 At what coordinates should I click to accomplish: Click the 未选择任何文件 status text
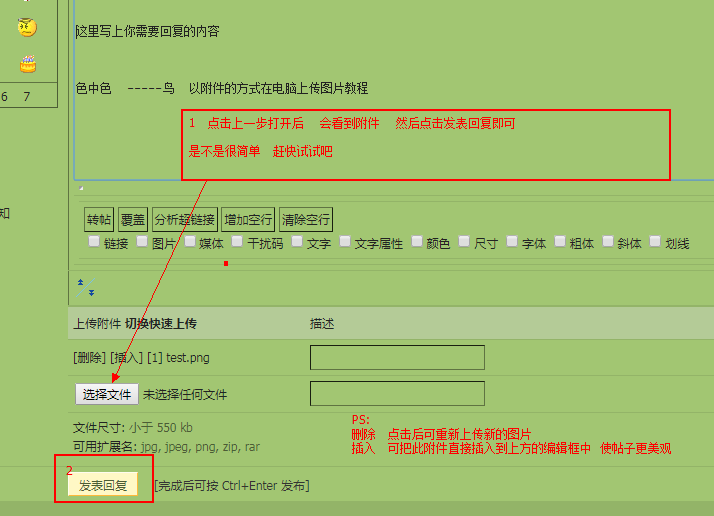pyautogui.click(x=185, y=394)
